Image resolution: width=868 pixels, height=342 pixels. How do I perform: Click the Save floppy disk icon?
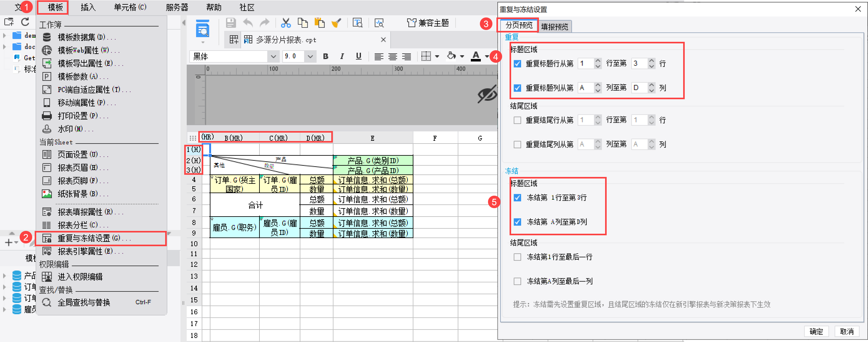[x=231, y=23]
